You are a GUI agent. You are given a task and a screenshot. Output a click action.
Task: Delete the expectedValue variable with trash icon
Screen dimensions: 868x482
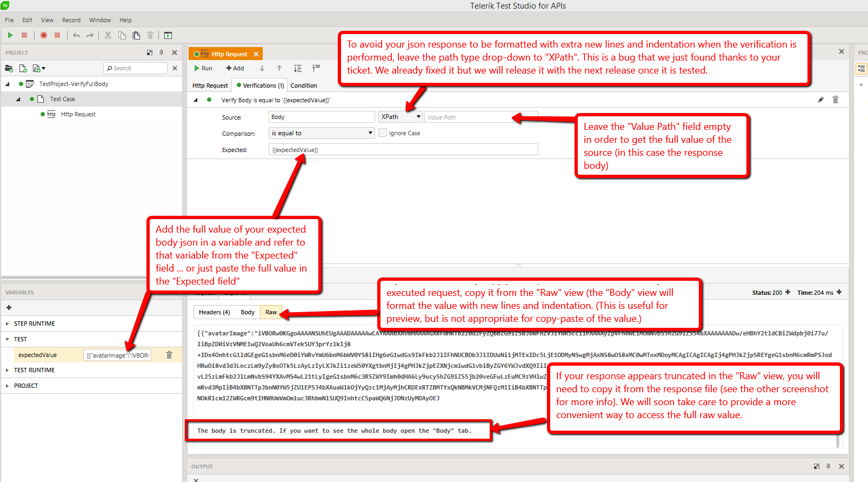pyautogui.click(x=169, y=355)
